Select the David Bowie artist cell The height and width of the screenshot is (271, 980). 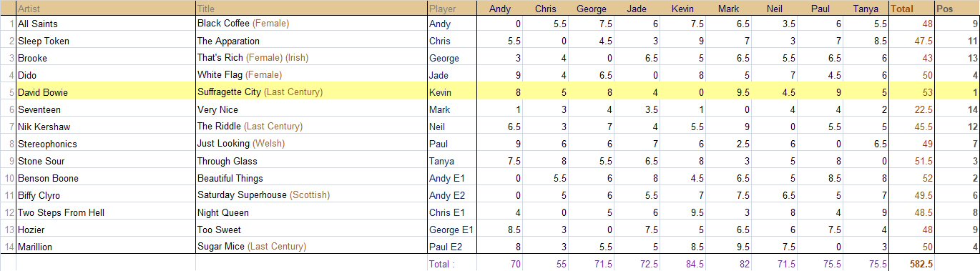click(x=105, y=92)
